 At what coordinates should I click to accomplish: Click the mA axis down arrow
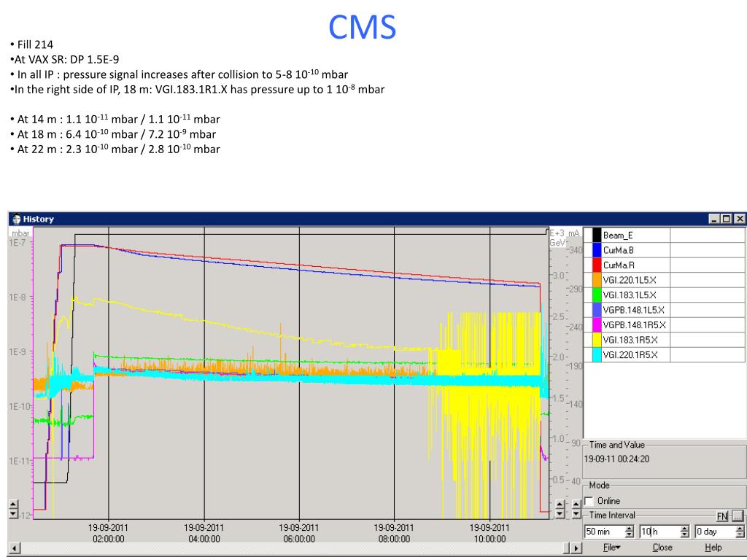coord(576,514)
